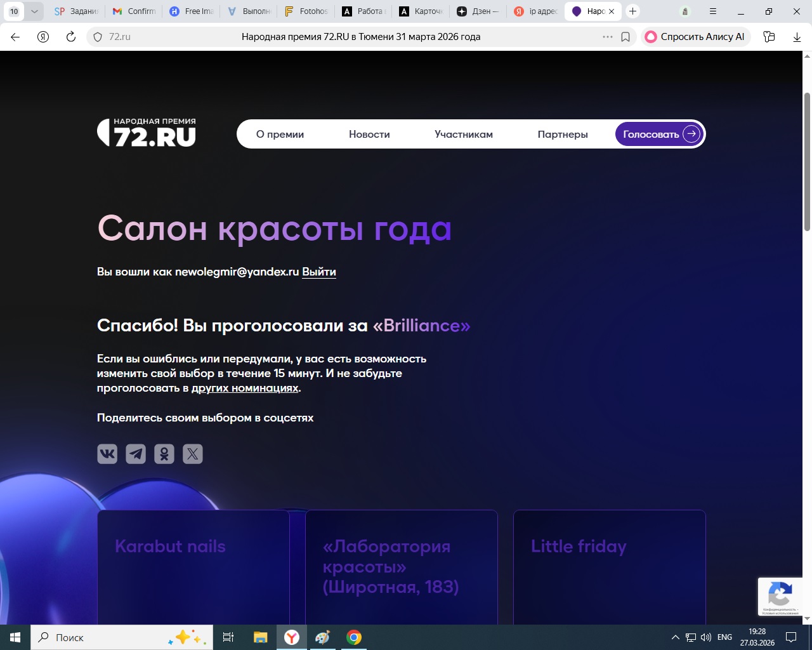Image resolution: width=812 pixels, height=650 pixels.
Task: Open the Партнеры menu item
Action: coord(563,135)
